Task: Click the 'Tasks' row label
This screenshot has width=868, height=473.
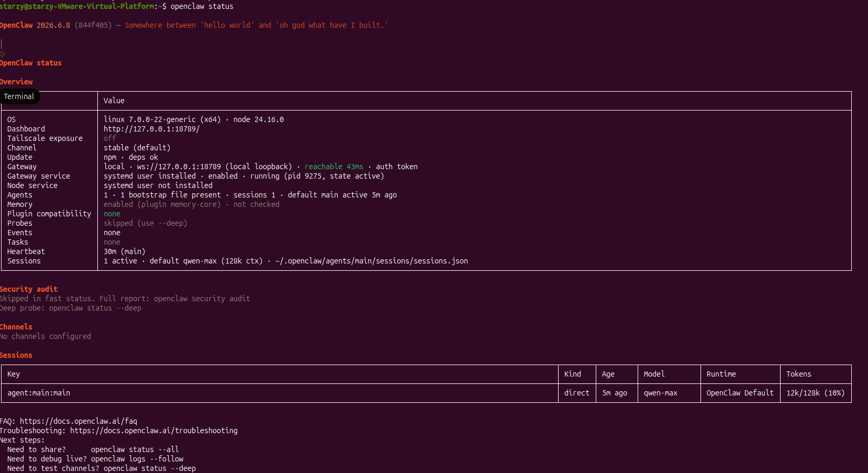Action: coord(18,242)
